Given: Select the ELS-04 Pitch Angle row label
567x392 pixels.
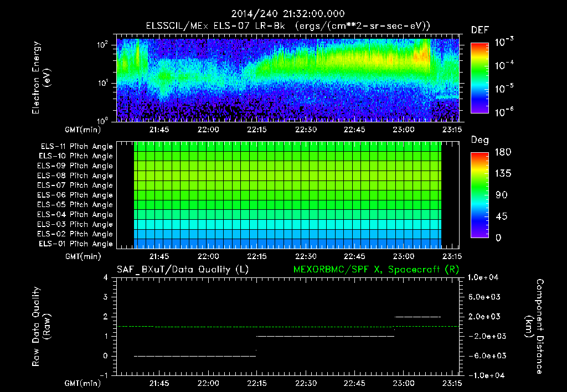Looking at the screenshot, I should click(75, 215).
